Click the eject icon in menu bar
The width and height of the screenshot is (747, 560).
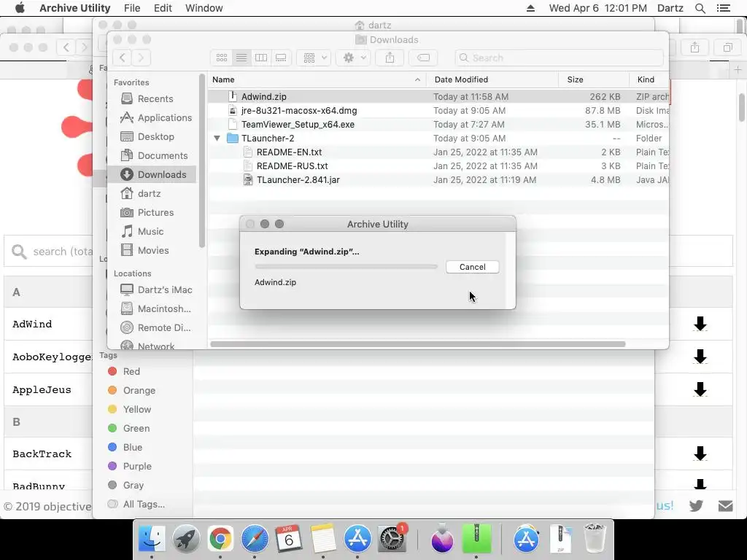pyautogui.click(x=530, y=8)
